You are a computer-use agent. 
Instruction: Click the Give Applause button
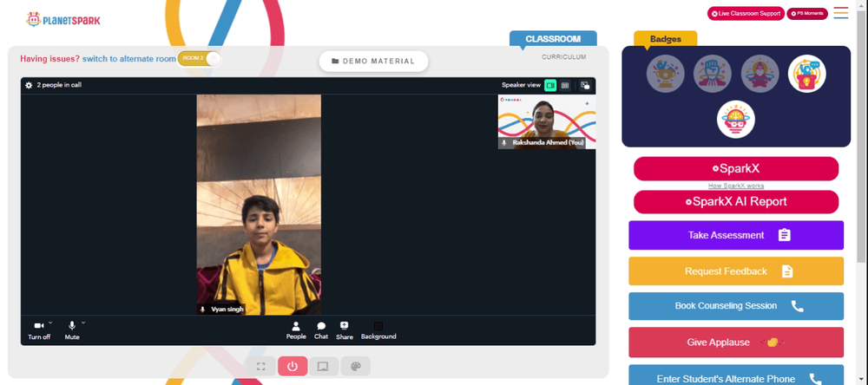tap(736, 343)
